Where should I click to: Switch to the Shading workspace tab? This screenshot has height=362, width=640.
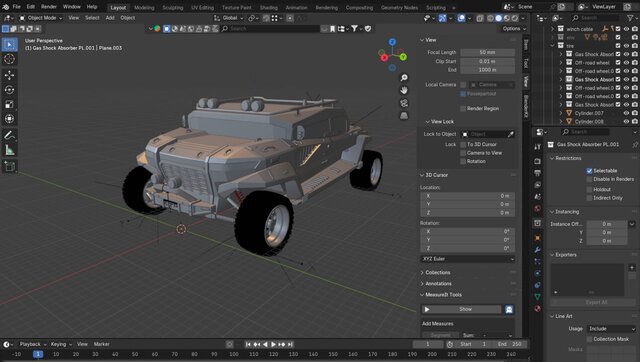pyautogui.click(x=269, y=7)
